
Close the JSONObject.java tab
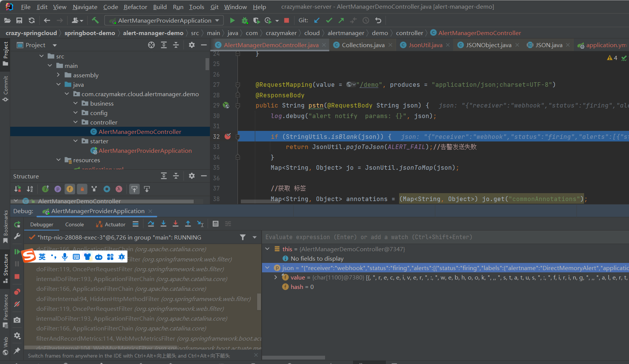pos(517,45)
